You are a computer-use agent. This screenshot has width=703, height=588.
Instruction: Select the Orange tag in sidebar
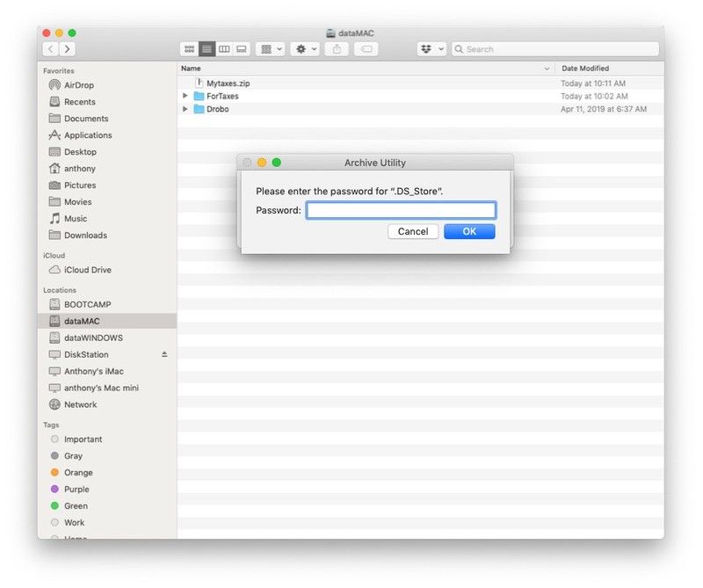pos(78,472)
